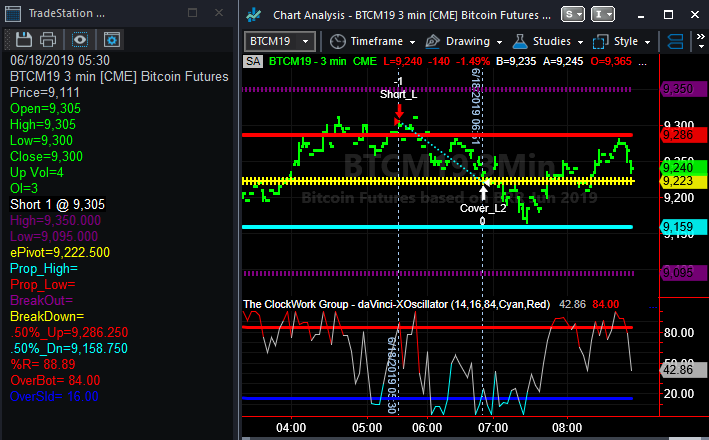Click the status line ellipsis after O=9,365
This screenshot has width=709, height=440.
pyautogui.click(x=643, y=62)
